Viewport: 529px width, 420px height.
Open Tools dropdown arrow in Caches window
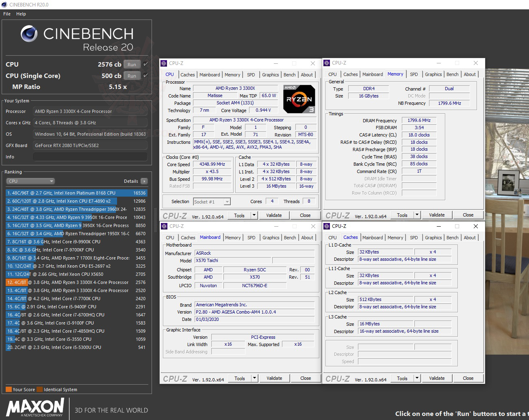tap(417, 378)
